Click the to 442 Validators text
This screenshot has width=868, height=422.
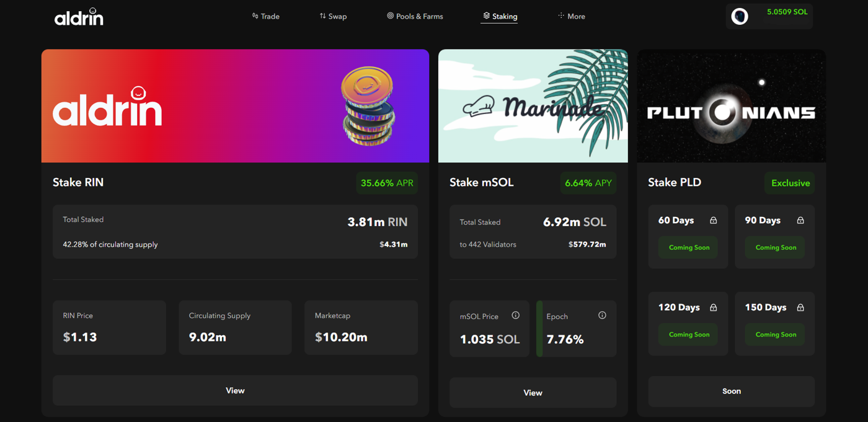(488, 244)
